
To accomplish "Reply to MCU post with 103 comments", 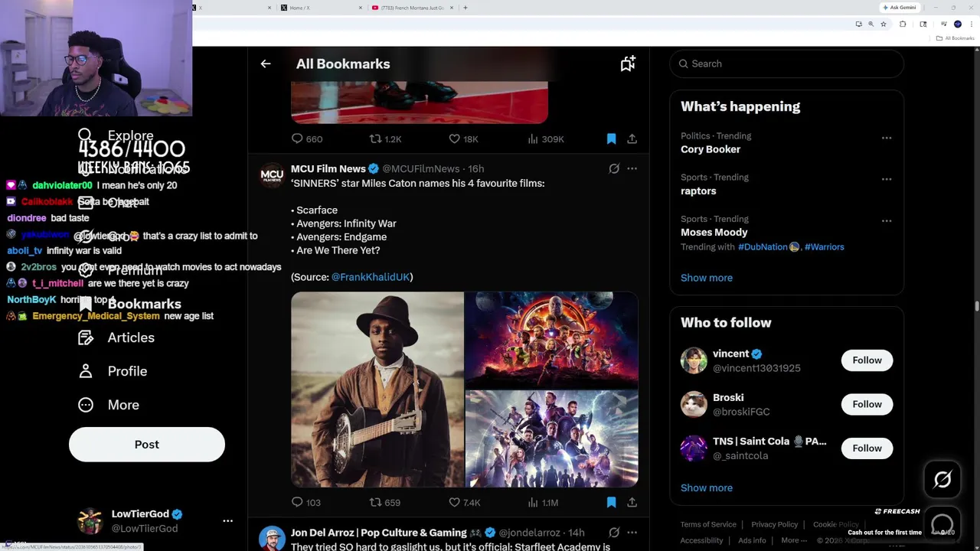I will (x=305, y=503).
